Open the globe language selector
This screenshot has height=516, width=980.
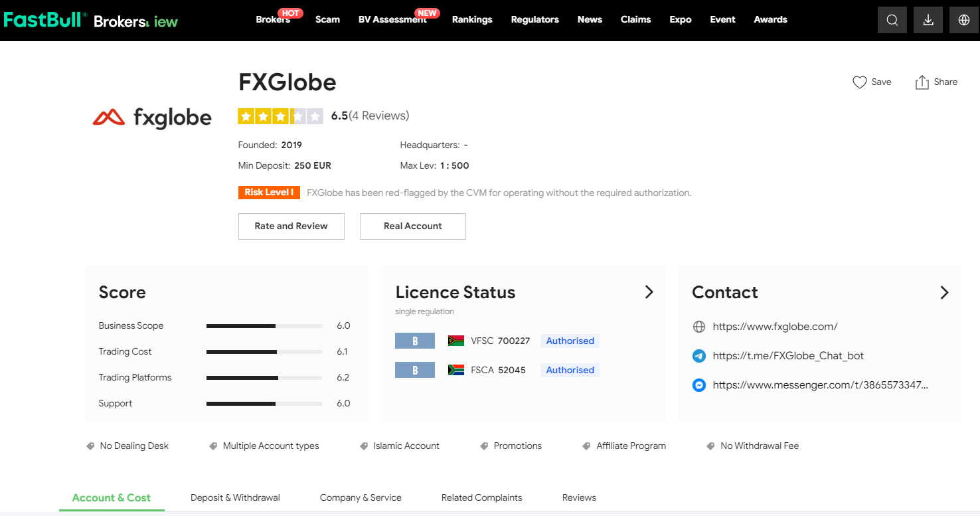coord(964,20)
